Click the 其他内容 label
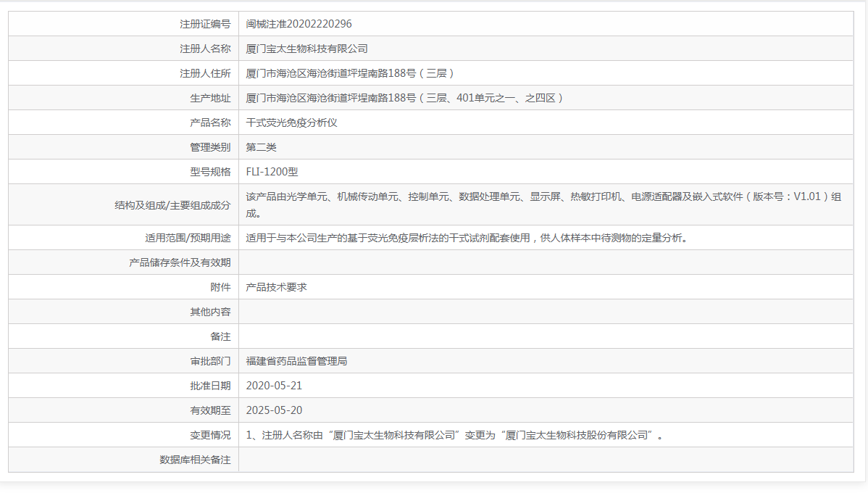Screen dimensions: 868x493 point(210,312)
